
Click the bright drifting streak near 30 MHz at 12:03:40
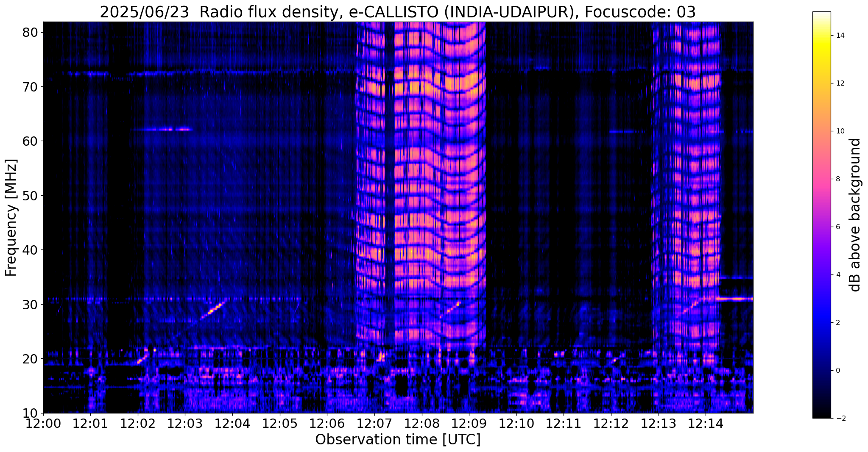(212, 310)
